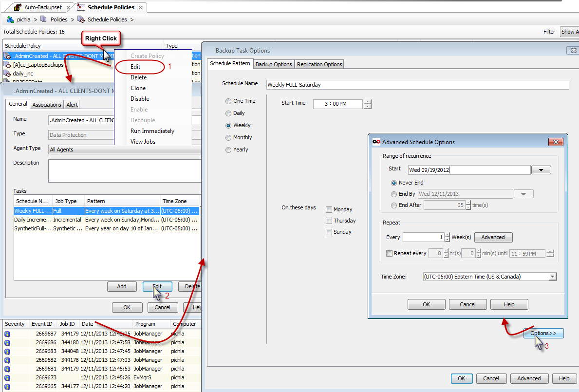Click the Schedule Policies tab icon
Screen dimensions: 579x392
[x=81, y=7]
